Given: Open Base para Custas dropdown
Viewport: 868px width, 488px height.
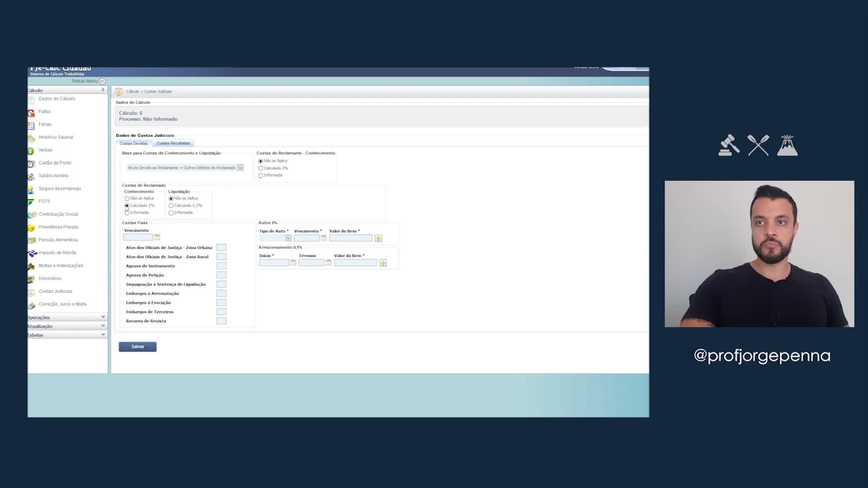Looking at the screenshot, I should pyautogui.click(x=185, y=168).
